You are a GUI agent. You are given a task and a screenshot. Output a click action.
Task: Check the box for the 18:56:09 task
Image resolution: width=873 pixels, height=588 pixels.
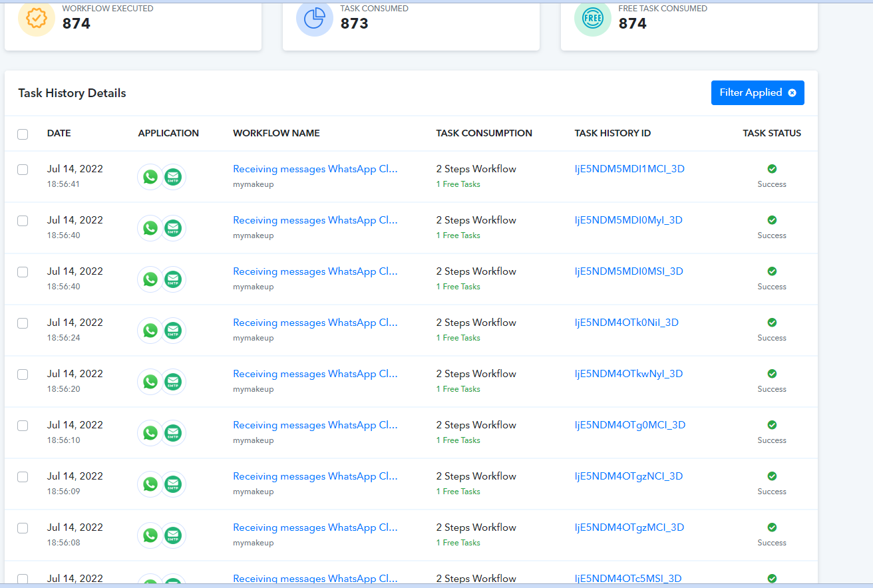[23, 477]
